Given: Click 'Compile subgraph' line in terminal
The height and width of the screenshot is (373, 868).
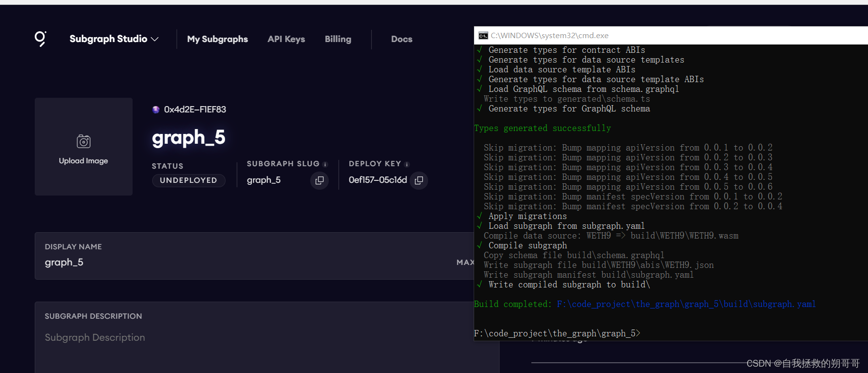Looking at the screenshot, I should (527, 245).
